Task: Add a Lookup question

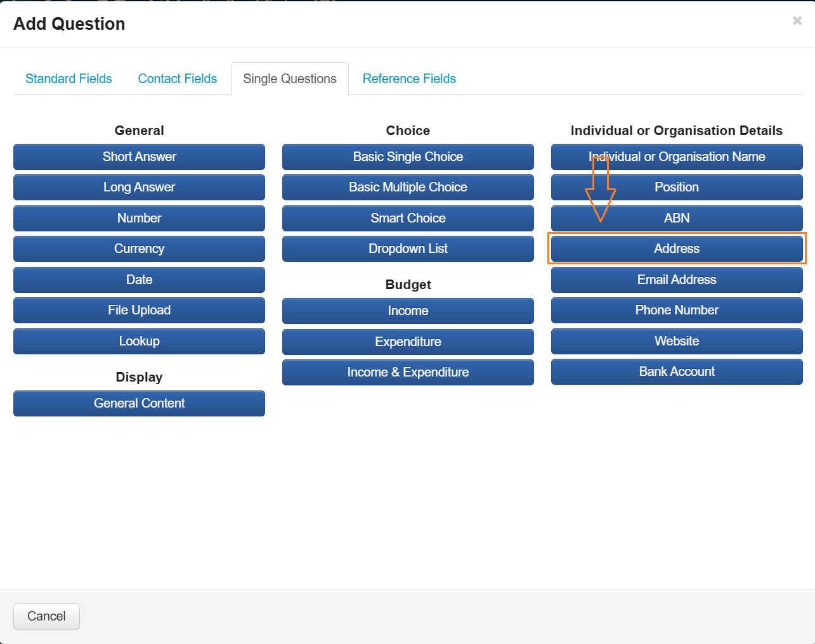Action: pyautogui.click(x=139, y=341)
